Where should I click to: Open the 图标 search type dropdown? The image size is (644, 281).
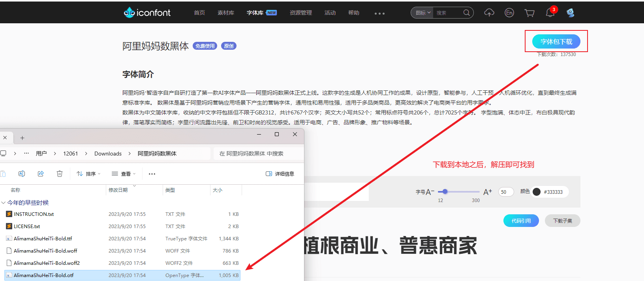click(422, 13)
